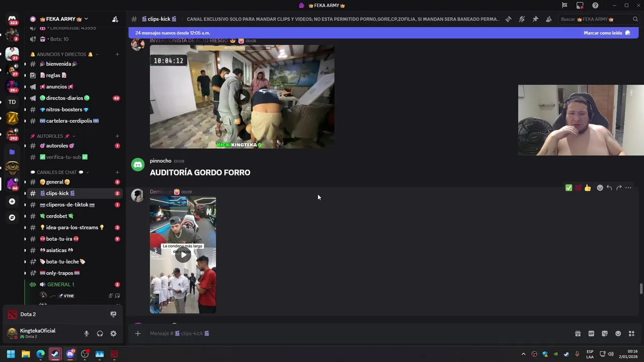
Task: Play the KICK/KINGTEKA video clip
Action: tap(242, 97)
